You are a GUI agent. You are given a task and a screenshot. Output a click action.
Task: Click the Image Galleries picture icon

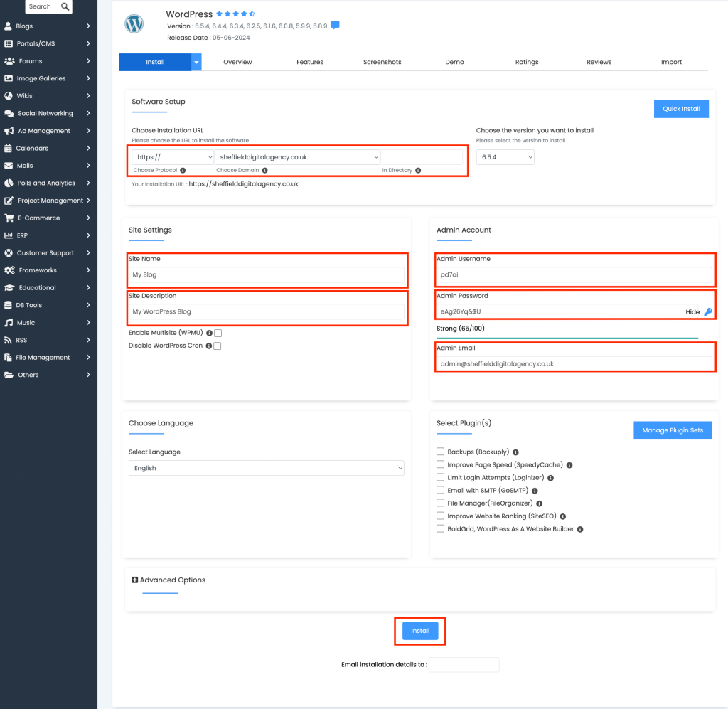click(x=9, y=78)
